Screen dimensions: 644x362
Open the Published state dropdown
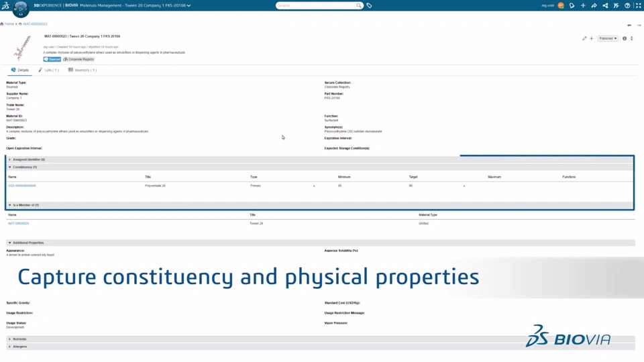pyautogui.click(x=608, y=39)
